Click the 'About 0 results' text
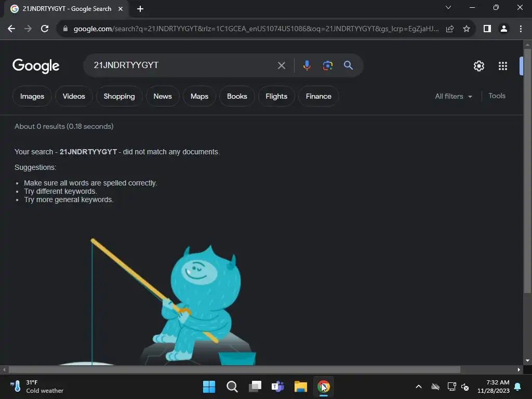 coord(64,127)
